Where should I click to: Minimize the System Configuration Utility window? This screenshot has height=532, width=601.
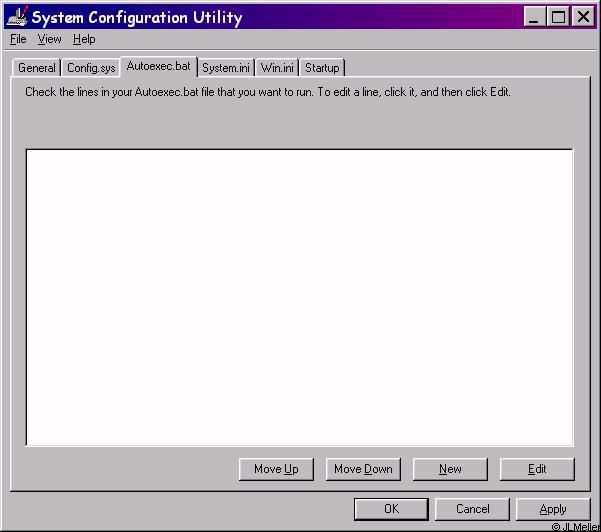534,16
